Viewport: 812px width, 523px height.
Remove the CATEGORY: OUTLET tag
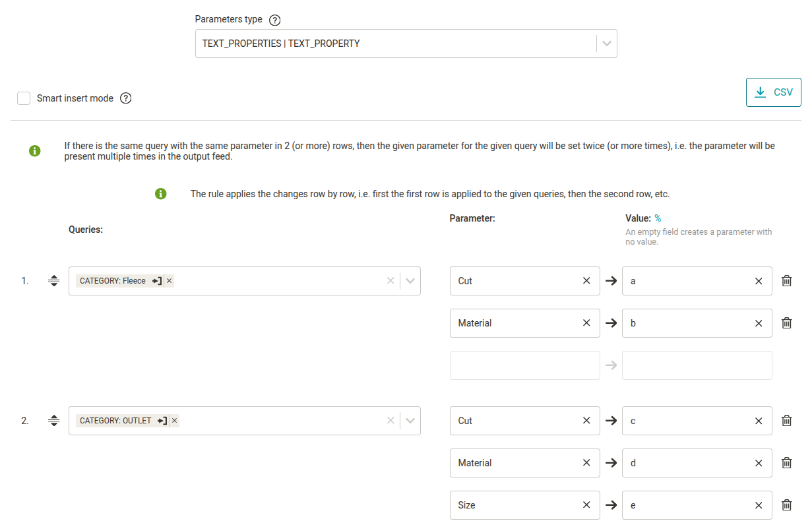pos(175,421)
